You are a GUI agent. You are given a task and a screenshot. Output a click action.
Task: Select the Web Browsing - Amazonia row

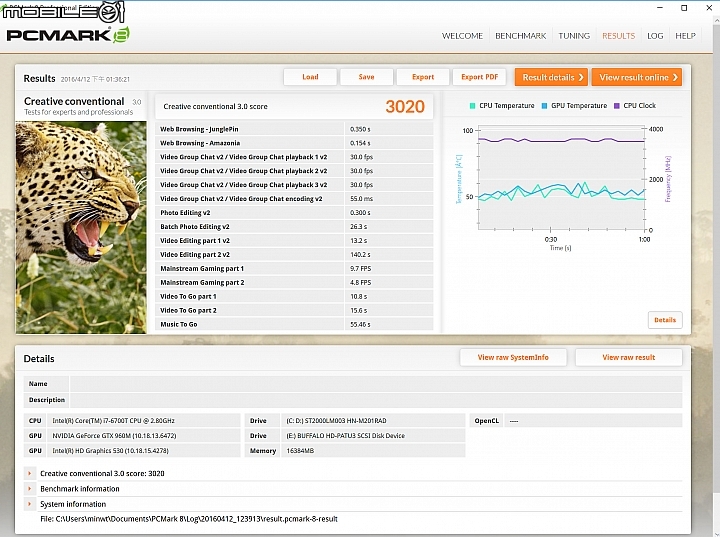click(294, 143)
